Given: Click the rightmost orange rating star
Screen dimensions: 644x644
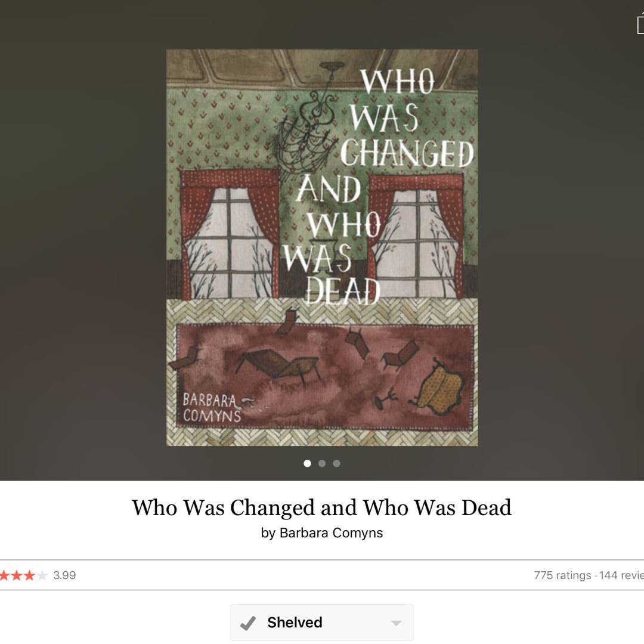Looking at the screenshot, I should click(x=29, y=575).
